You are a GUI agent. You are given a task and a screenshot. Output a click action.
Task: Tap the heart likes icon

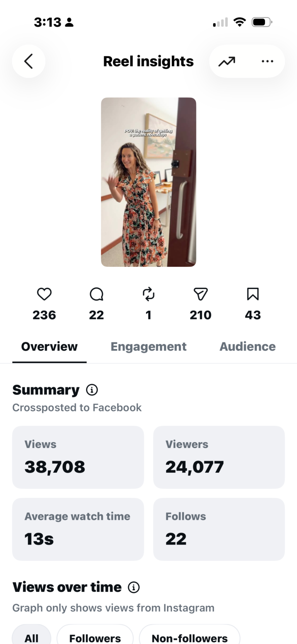coord(44,294)
